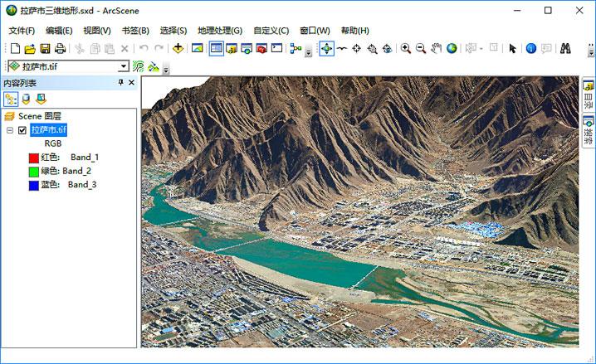Viewport: 596px width, 364px height.
Task: Open the 文件(F) menu
Action: (22, 31)
